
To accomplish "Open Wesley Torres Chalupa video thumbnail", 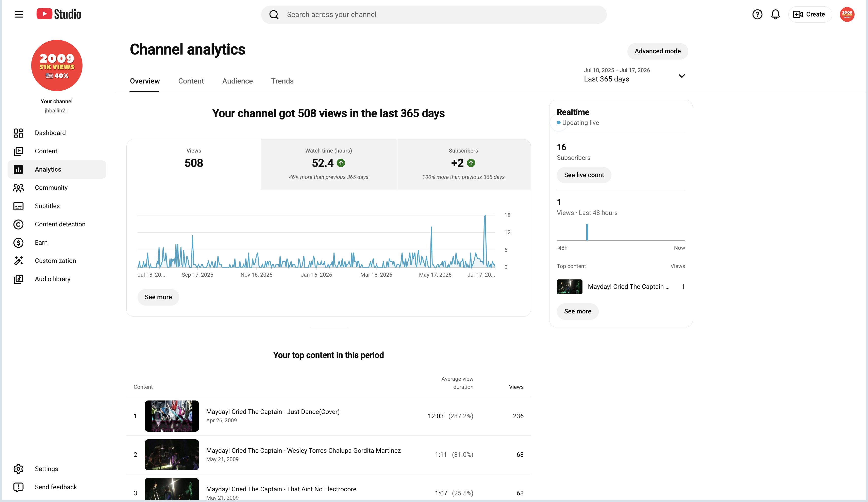I will click(172, 455).
